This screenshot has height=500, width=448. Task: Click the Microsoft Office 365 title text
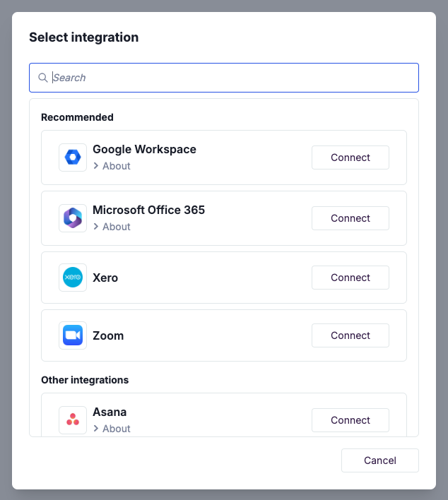(148, 210)
